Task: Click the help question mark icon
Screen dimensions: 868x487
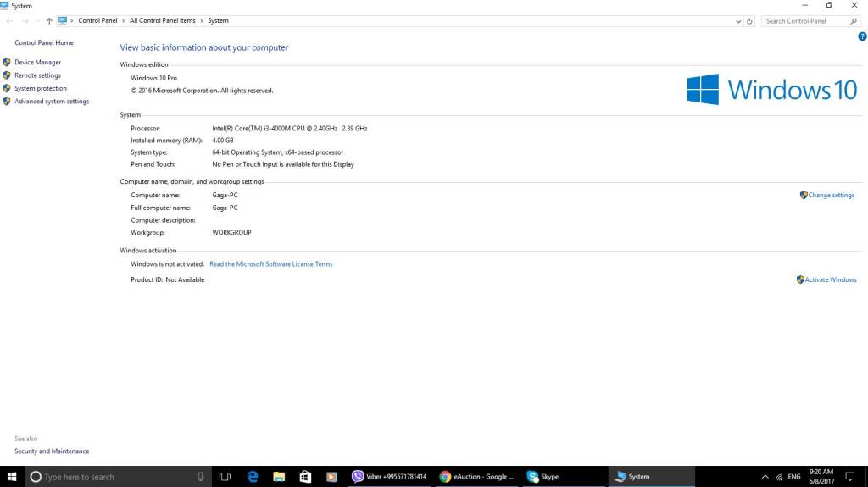Action: tap(862, 36)
